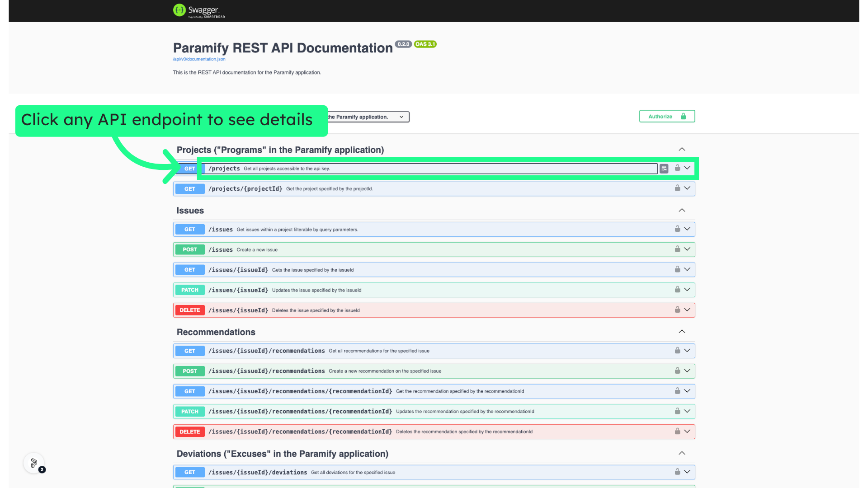Expand GET /projects endpoint with chevron
This screenshot has height=488, width=868.
tap(687, 168)
